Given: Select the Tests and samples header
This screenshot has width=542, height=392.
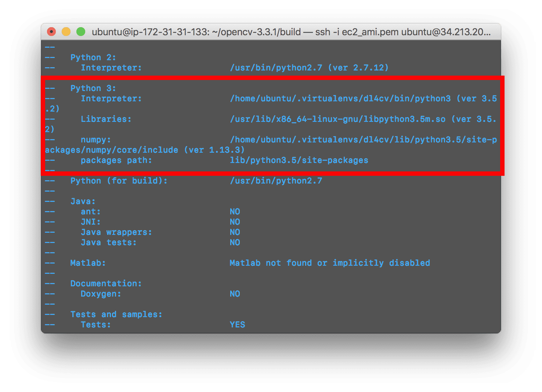Looking at the screenshot, I should tap(116, 314).
